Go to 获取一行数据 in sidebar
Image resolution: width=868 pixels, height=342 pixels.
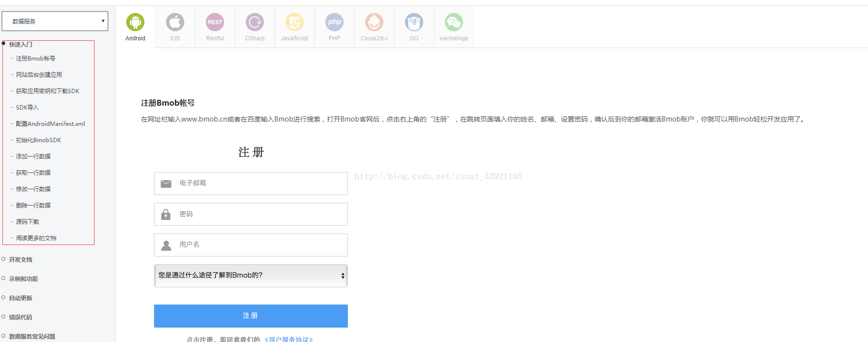click(x=33, y=173)
